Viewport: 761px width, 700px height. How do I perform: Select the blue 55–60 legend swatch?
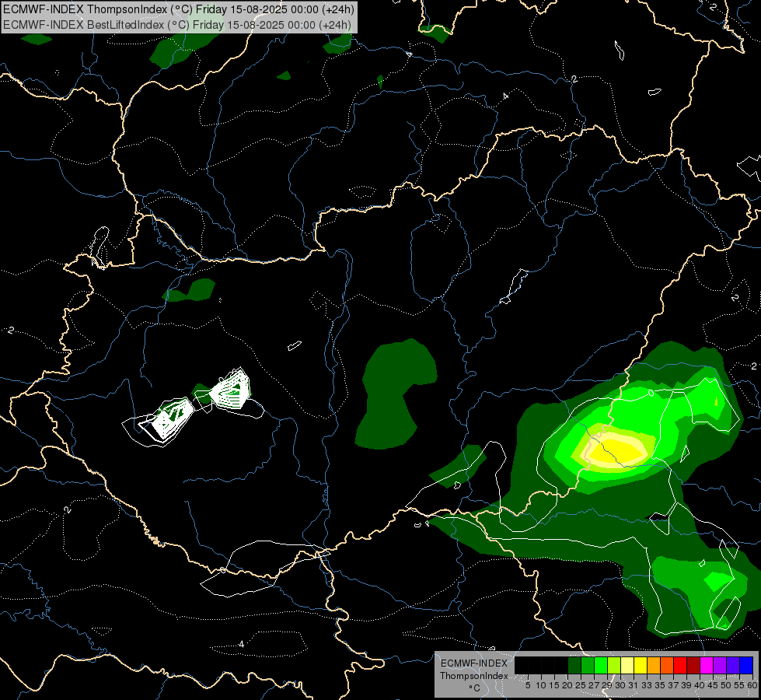[746, 665]
